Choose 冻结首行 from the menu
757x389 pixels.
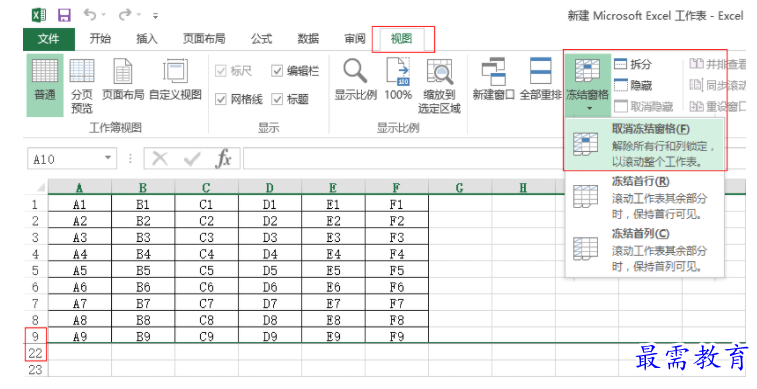645,197
